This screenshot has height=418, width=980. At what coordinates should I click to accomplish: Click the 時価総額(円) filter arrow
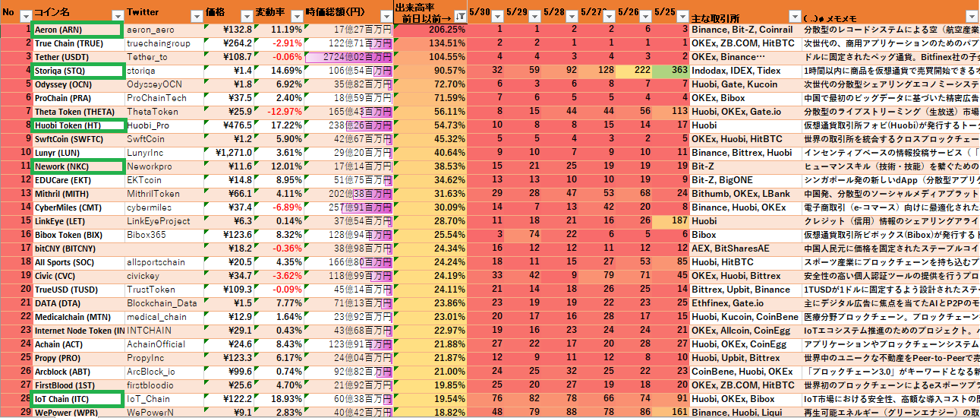pyautogui.click(x=384, y=15)
